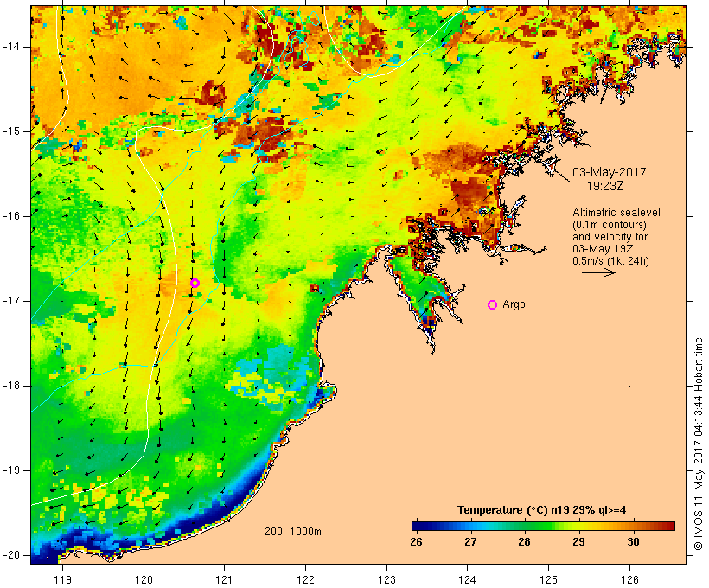The width and height of the screenshot is (709, 588).
Task: Click the latitude axis label '-18'
Action: click(x=10, y=386)
